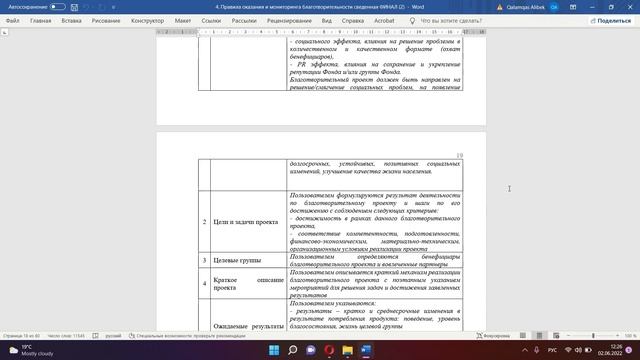Click the Word icon on taskbar
This screenshot has width=640, height=360.
point(366,350)
